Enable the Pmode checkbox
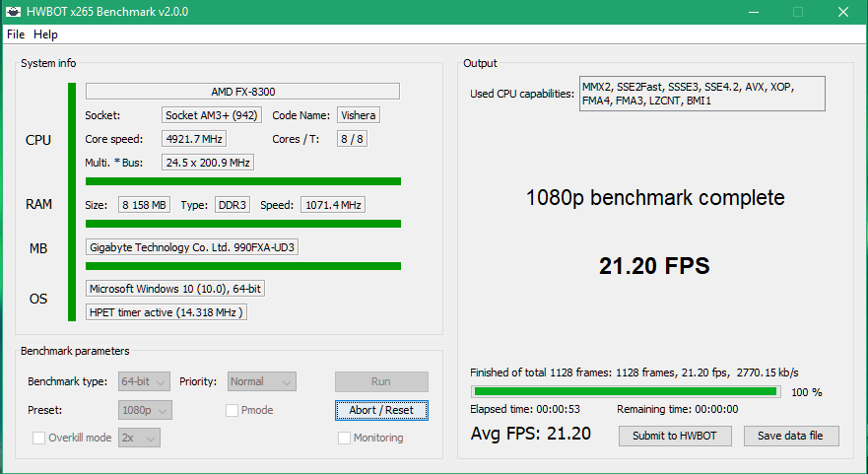 [232, 410]
